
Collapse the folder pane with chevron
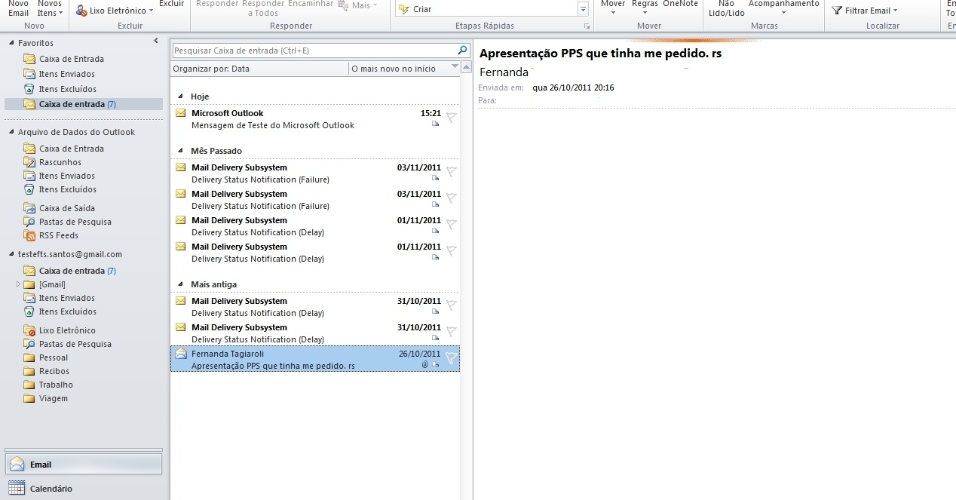(x=156, y=41)
